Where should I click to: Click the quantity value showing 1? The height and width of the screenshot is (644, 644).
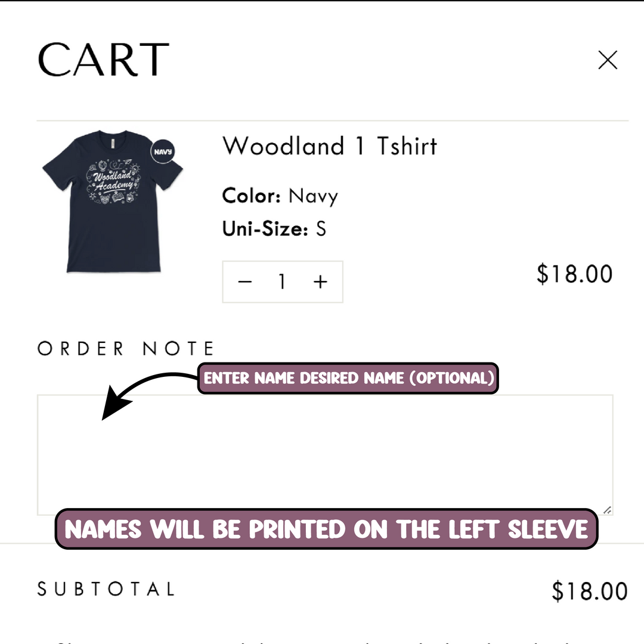coord(282,281)
